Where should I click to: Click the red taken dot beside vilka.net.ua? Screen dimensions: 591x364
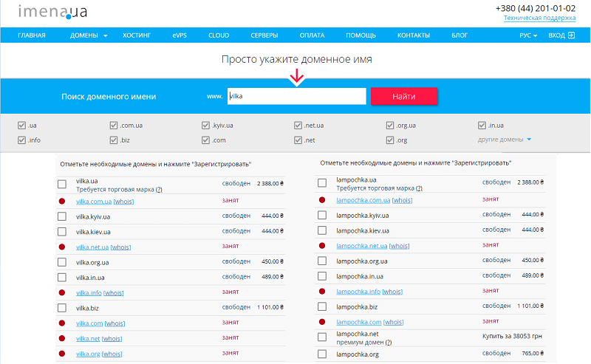click(x=62, y=247)
